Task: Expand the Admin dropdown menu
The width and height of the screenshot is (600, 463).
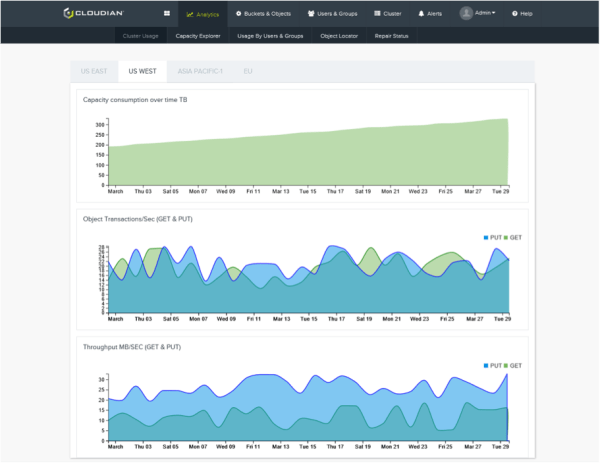Action: [486, 14]
